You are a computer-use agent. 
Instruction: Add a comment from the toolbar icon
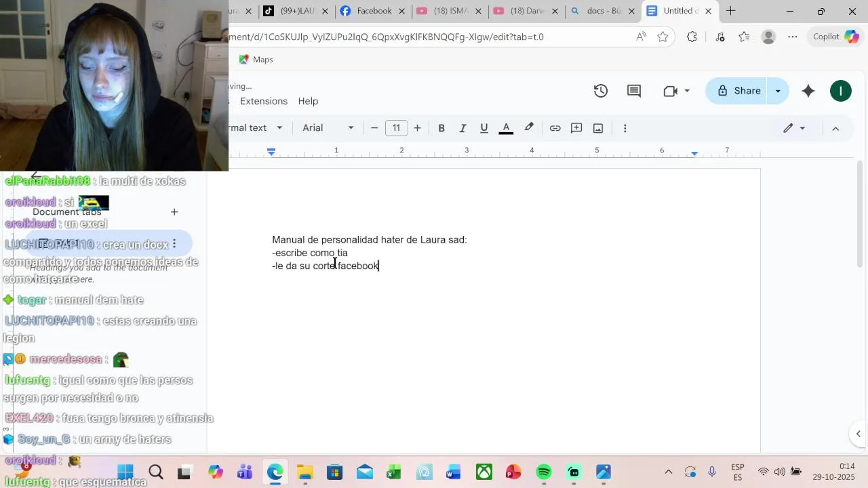coord(576,128)
